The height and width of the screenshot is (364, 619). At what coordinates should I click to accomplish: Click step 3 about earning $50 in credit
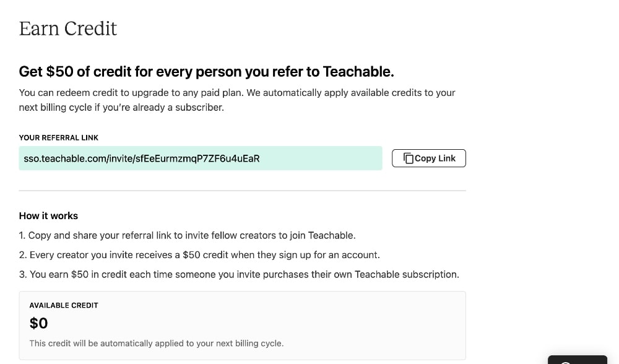[239, 274]
